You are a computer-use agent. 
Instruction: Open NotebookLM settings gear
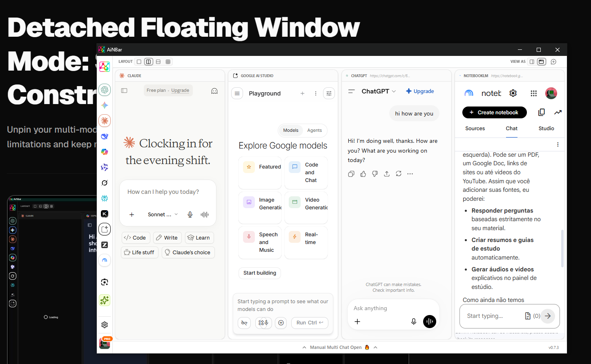point(513,93)
